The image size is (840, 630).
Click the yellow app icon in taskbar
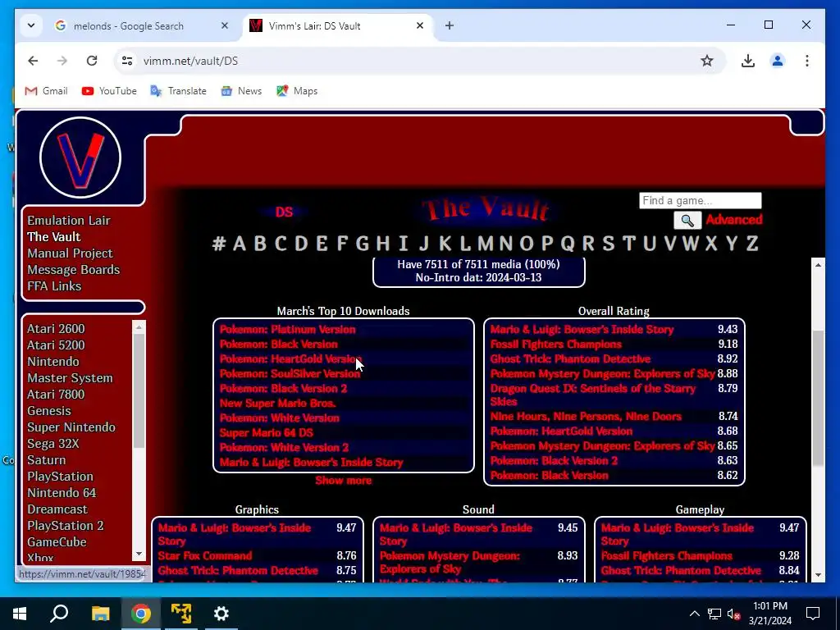(181, 614)
